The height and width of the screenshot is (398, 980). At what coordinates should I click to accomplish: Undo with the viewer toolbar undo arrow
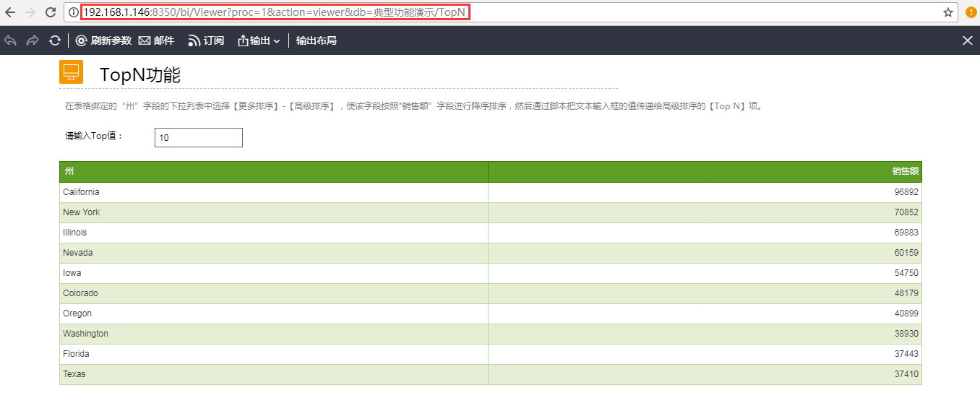pyautogui.click(x=11, y=40)
